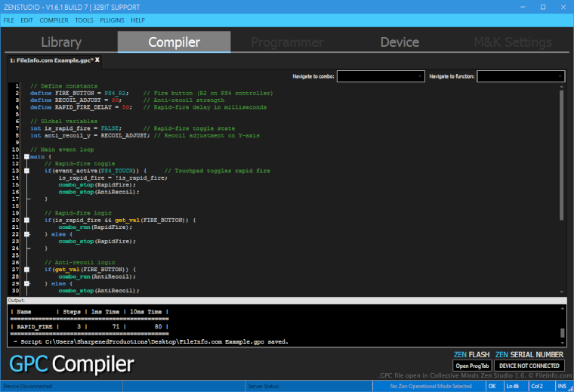Viewport: 574px width, 392px height.
Task: Switch to the Device tab
Action: pos(400,42)
